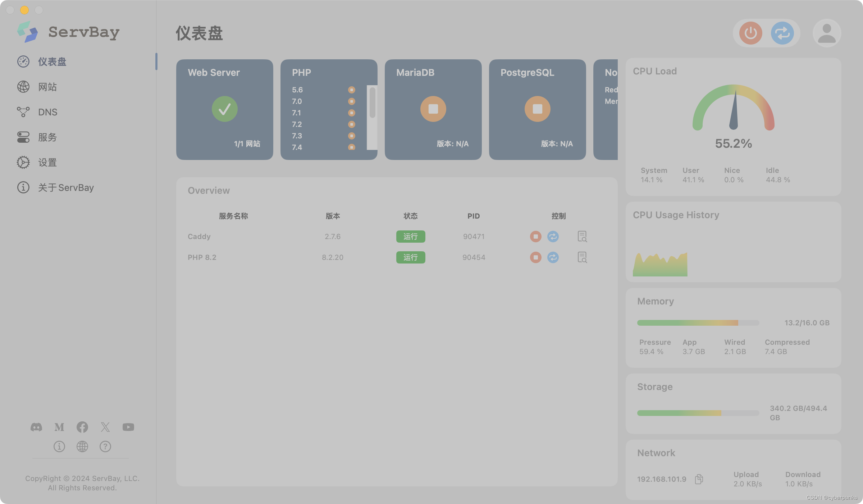Click the PID value 90471
863x504 pixels.
(x=474, y=237)
